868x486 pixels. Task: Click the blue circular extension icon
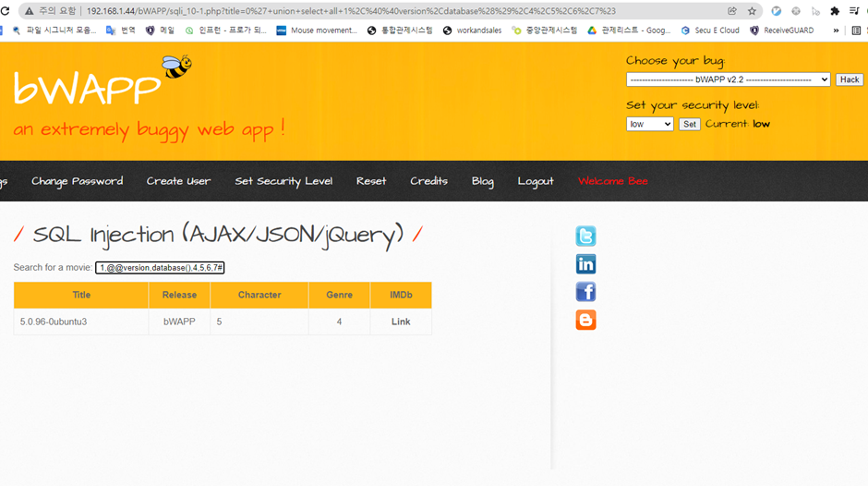tap(776, 11)
